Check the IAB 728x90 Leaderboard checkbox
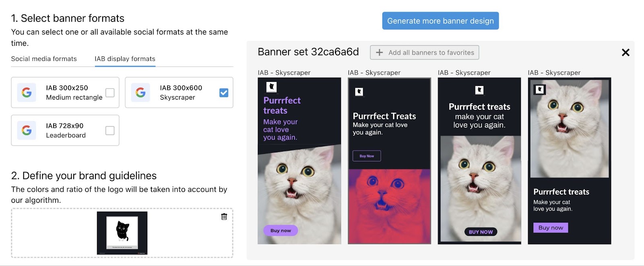This screenshot has height=266, width=644. 110,131
